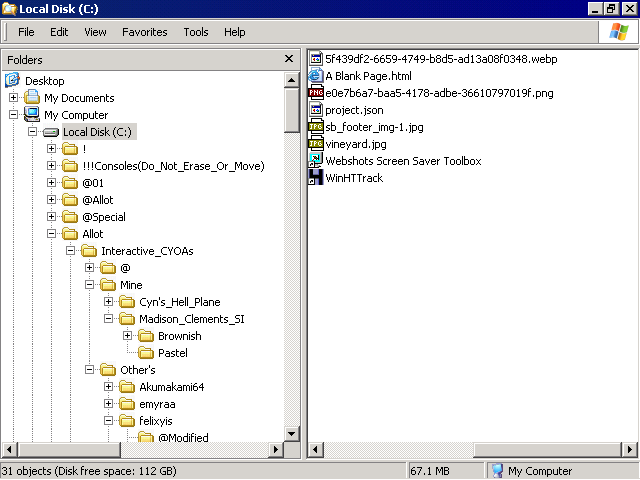Image resolution: width=640 pixels, height=480 pixels.
Task: Click the 67.1 MB status bar value
Action: tap(429, 471)
